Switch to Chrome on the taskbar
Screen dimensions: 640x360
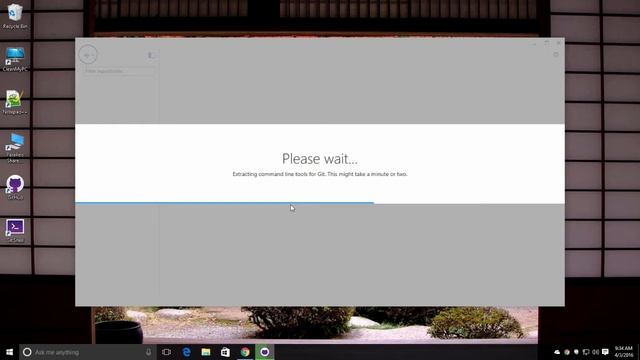pyautogui.click(x=245, y=352)
